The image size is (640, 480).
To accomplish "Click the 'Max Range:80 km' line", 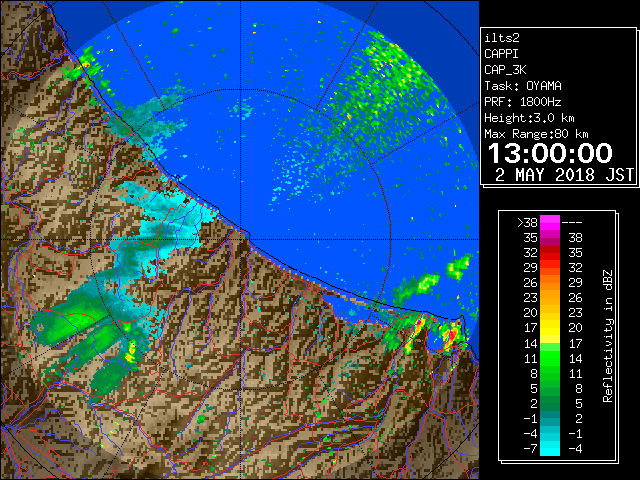I will (536, 134).
